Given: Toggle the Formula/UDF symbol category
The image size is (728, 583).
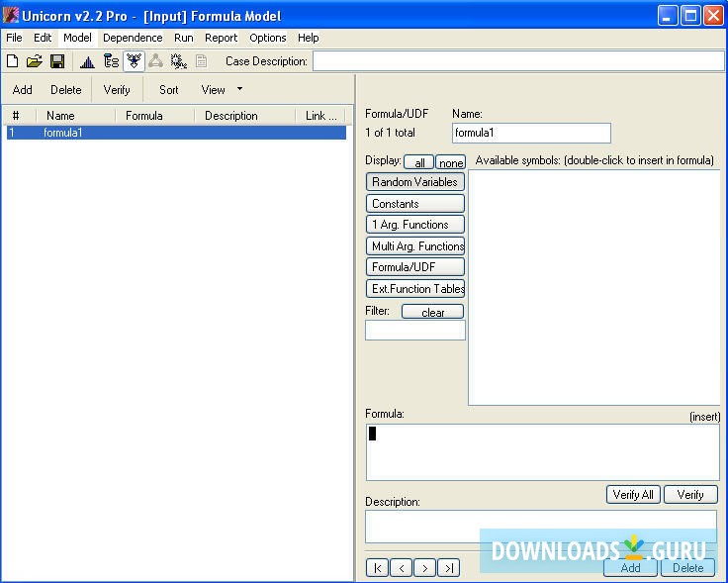Looking at the screenshot, I should (415, 267).
